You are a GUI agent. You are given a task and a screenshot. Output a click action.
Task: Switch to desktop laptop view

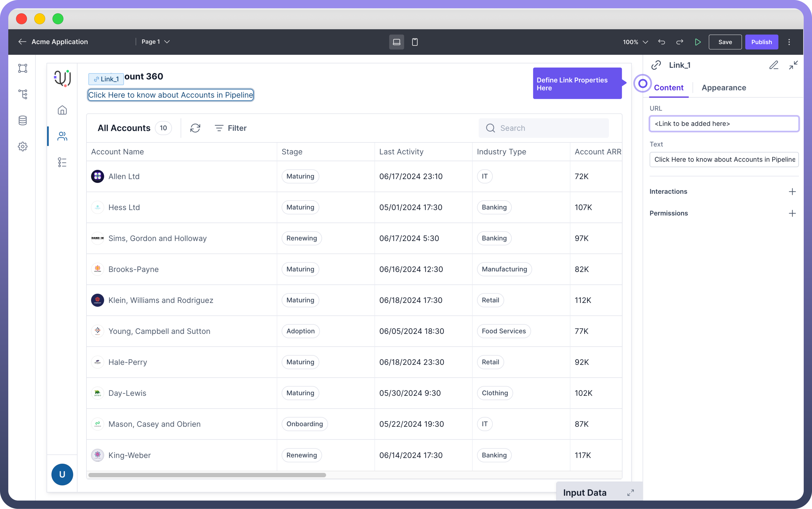[x=397, y=42]
